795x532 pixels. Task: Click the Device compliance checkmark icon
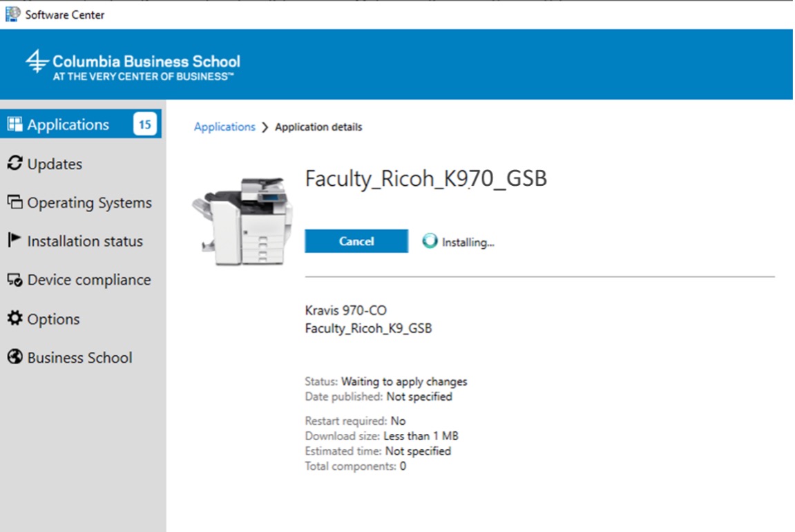15,279
